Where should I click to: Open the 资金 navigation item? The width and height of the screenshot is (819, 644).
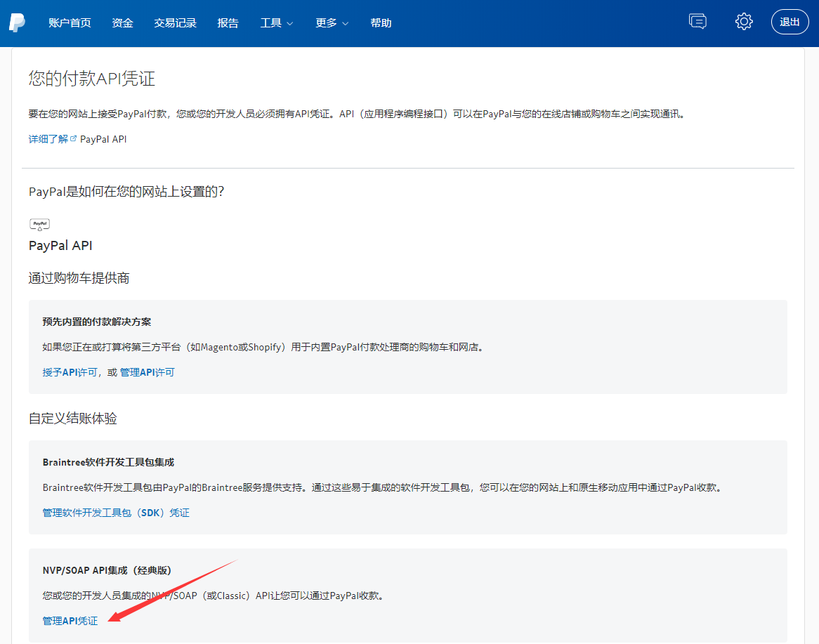coord(122,23)
